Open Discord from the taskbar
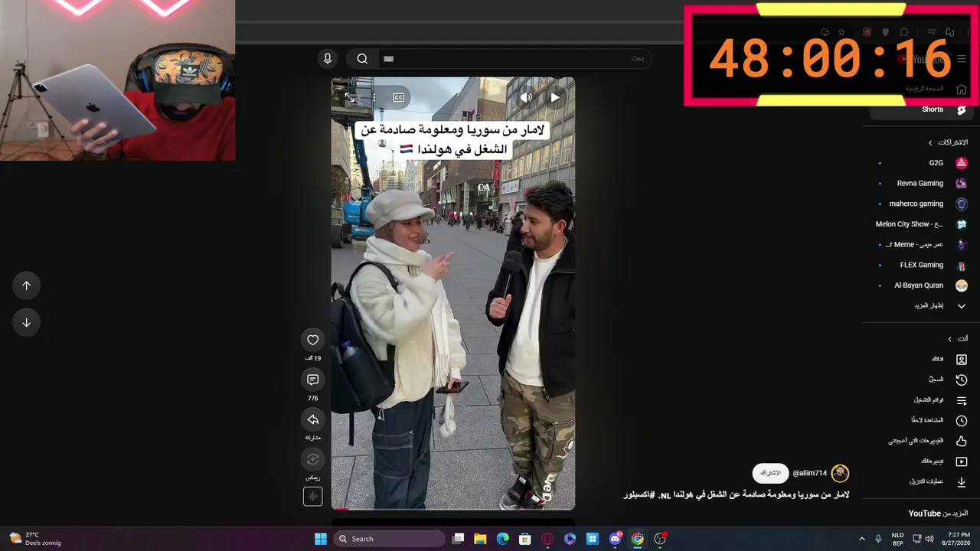The image size is (980, 551). [x=615, y=539]
